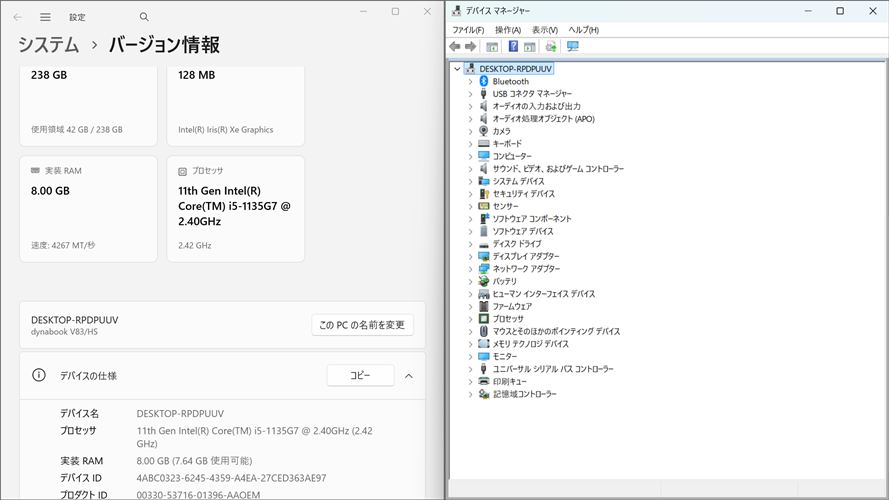
Task: Select the Bluetooth device category
Action: [x=510, y=81]
